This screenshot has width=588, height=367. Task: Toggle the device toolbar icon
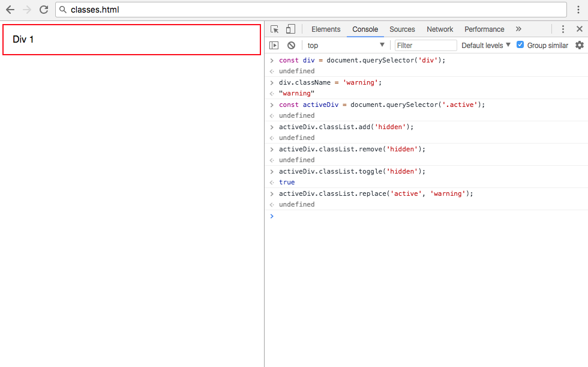point(290,29)
